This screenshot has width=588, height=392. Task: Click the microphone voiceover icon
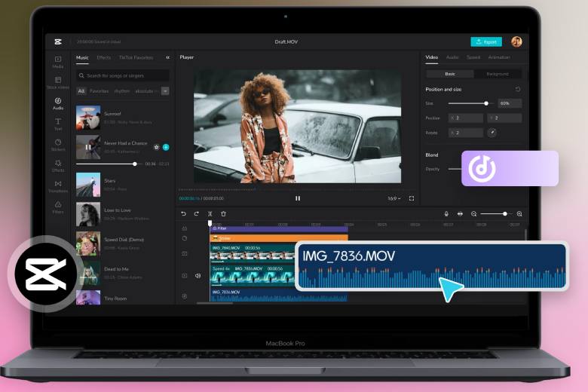[446, 214]
